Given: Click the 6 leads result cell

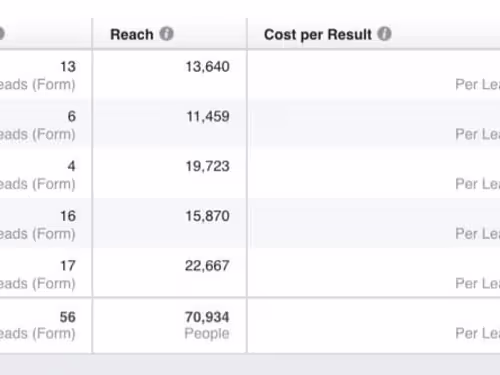Looking at the screenshot, I should click(46, 125).
